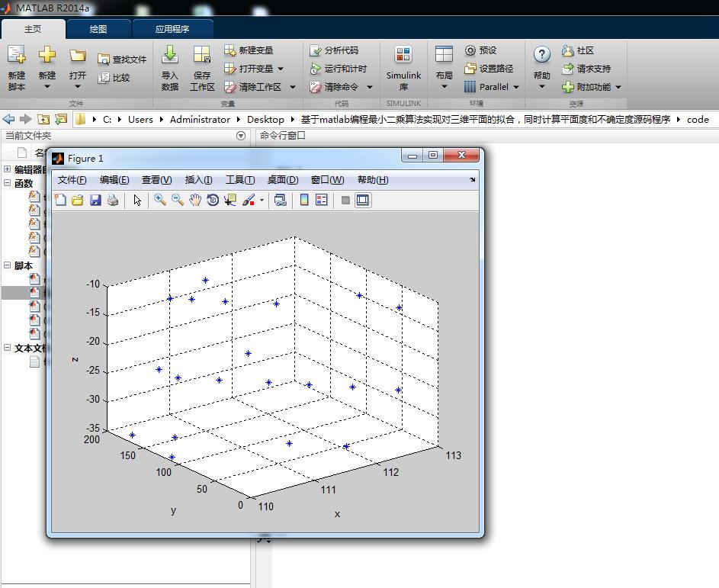The width and height of the screenshot is (719, 588).
Task: Click the 帮助 question mark icon
Action: (542, 55)
